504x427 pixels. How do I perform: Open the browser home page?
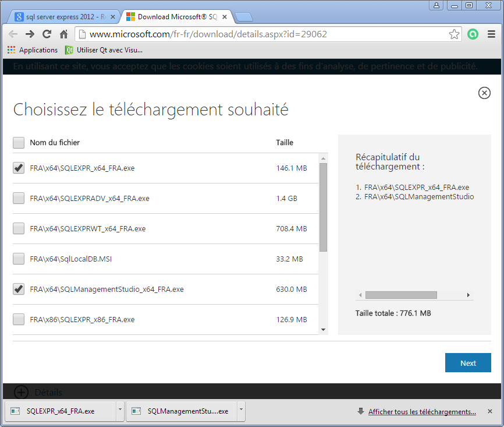pos(63,34)
